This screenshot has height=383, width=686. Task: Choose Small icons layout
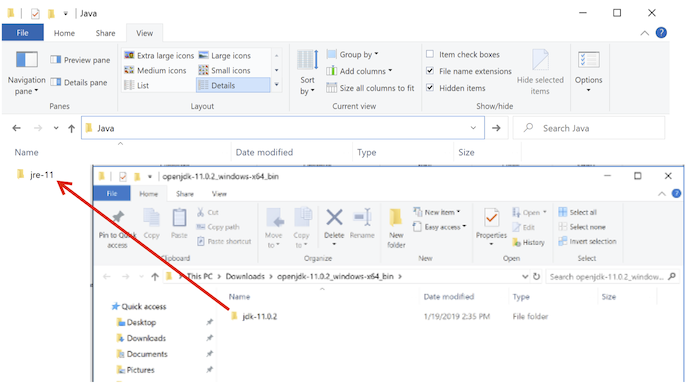224,70
